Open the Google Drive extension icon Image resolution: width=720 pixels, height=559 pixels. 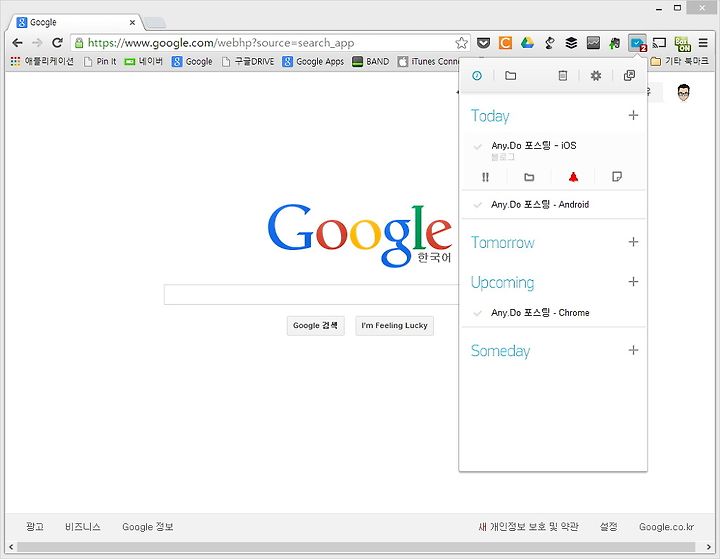(527, 43)
